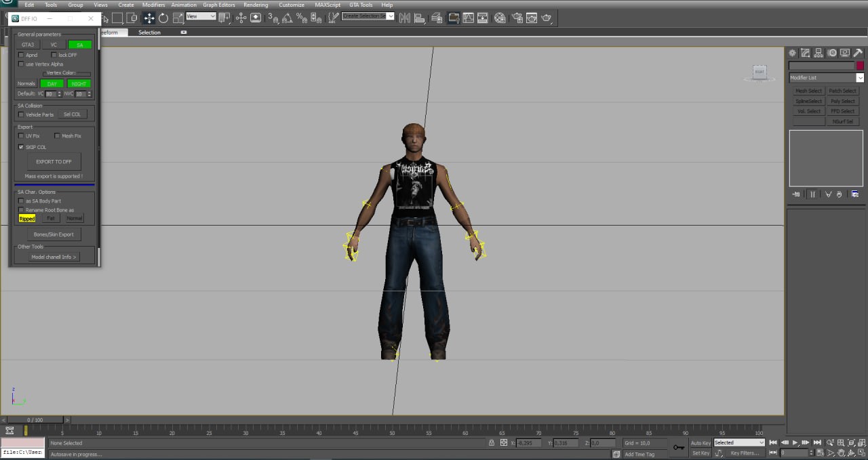Uncheck the SKIP COL checkbox
The width and height of the screenshot is (868, 460).
point(21,147)
